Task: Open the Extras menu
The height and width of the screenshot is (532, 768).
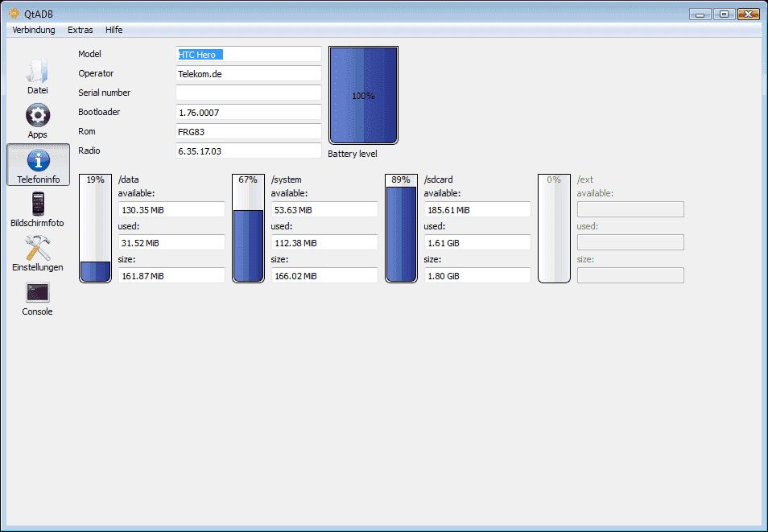Action: tap(81, 30)
